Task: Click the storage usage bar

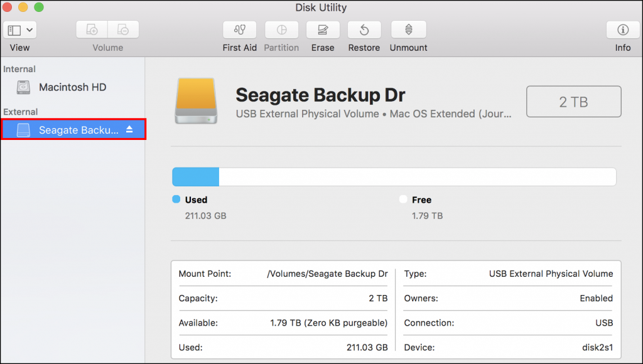Action: [x=394, y=176]
